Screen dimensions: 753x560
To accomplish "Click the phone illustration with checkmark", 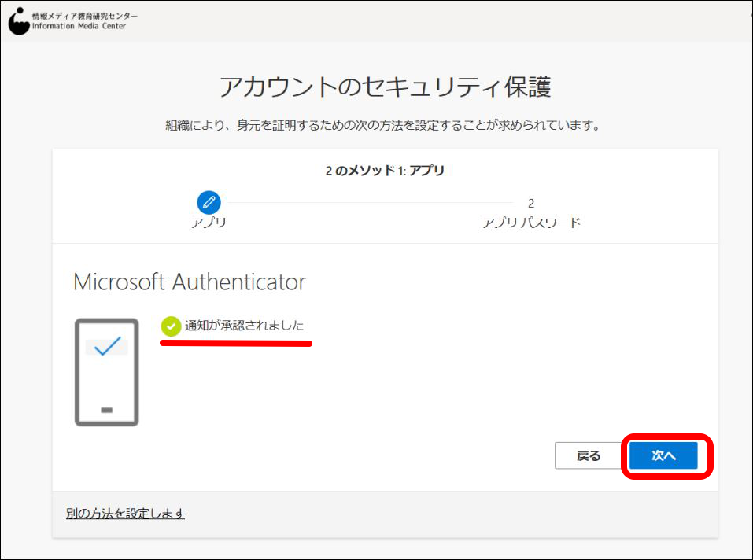I will (106, 372).
